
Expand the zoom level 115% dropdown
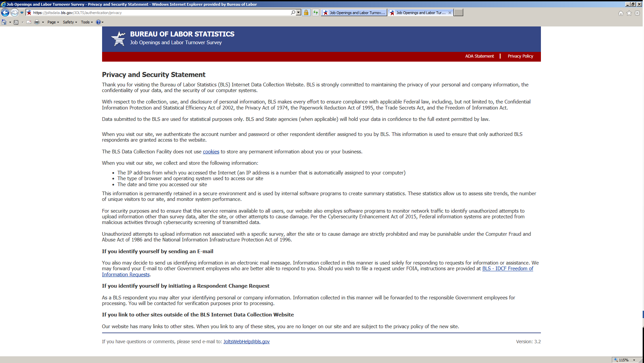[634, 360]
